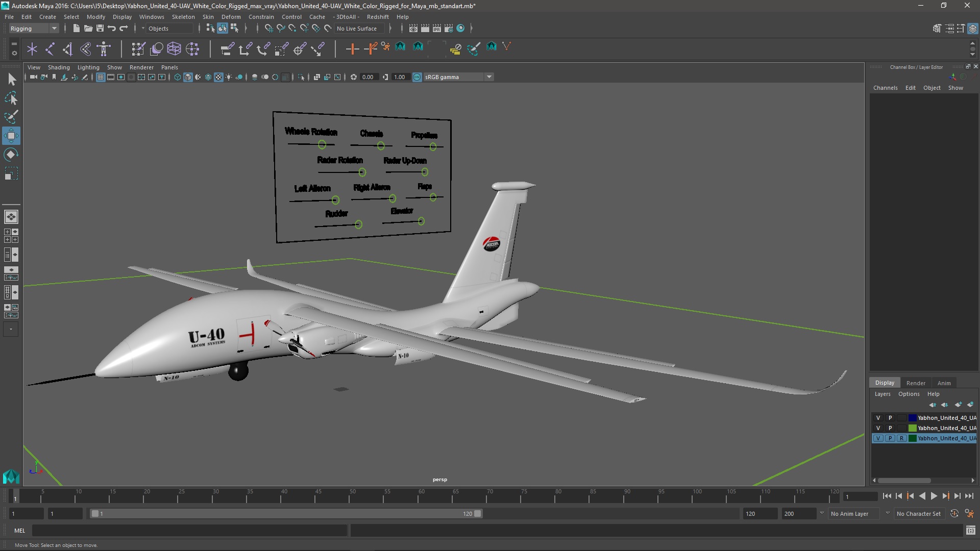
Task: Toggle playback P of first Yabhon layer
Action: click(890, 418)
